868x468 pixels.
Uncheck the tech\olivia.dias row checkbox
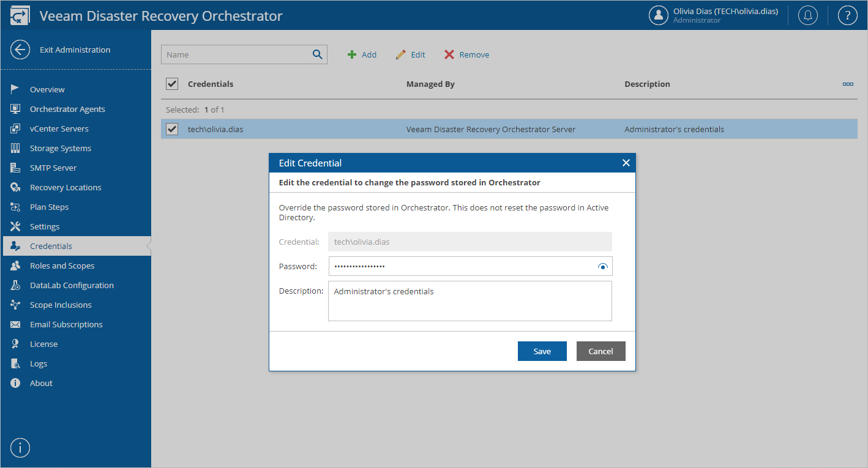[172, 129]
